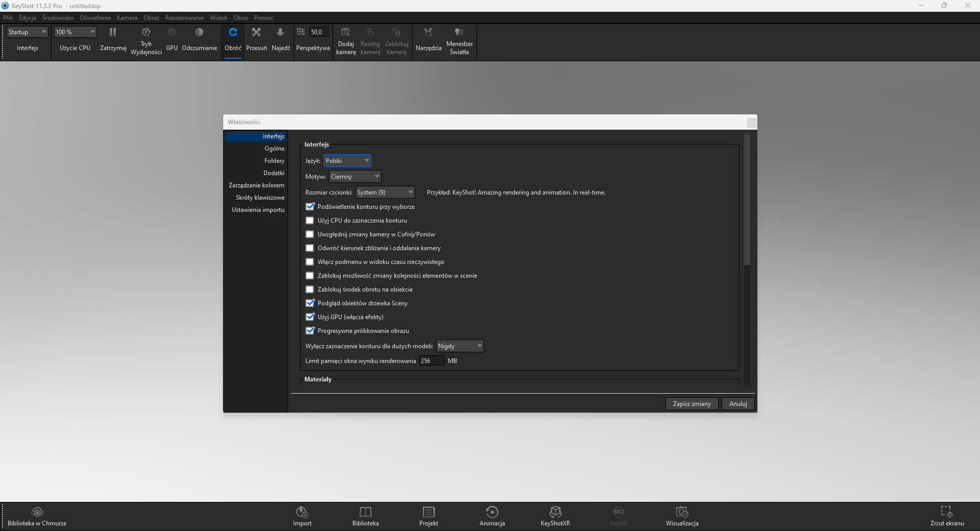The width and height of the screenshot is (980, 531).
Task: Uncheck Progresywne próbkowanie obrazu
Action: (309, 331)
